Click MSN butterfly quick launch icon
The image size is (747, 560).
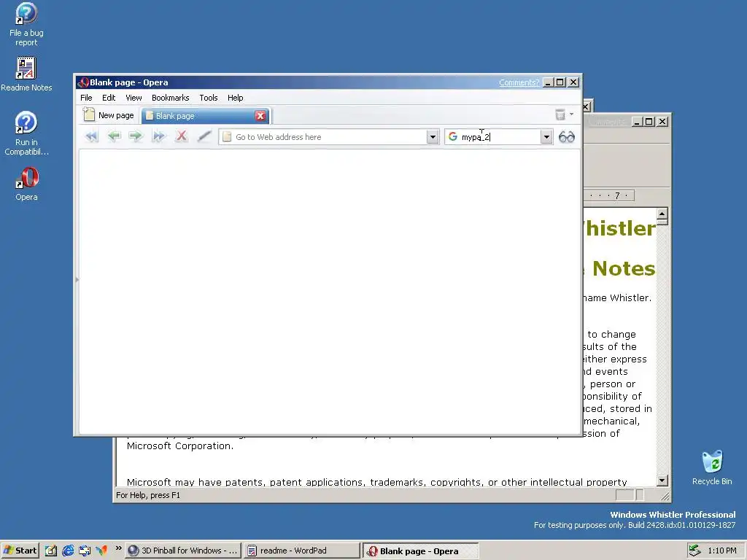pos(101,551)
